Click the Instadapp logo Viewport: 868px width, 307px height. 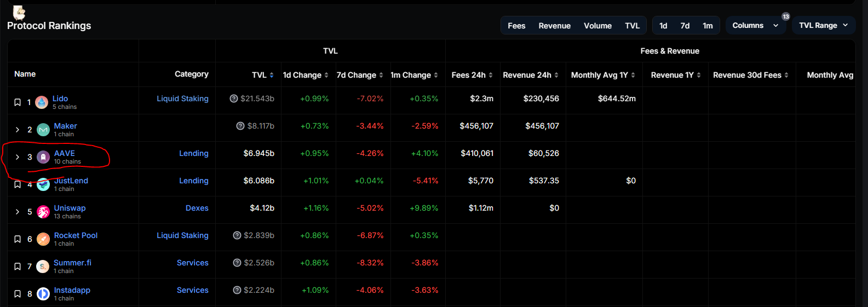point(43,294)
